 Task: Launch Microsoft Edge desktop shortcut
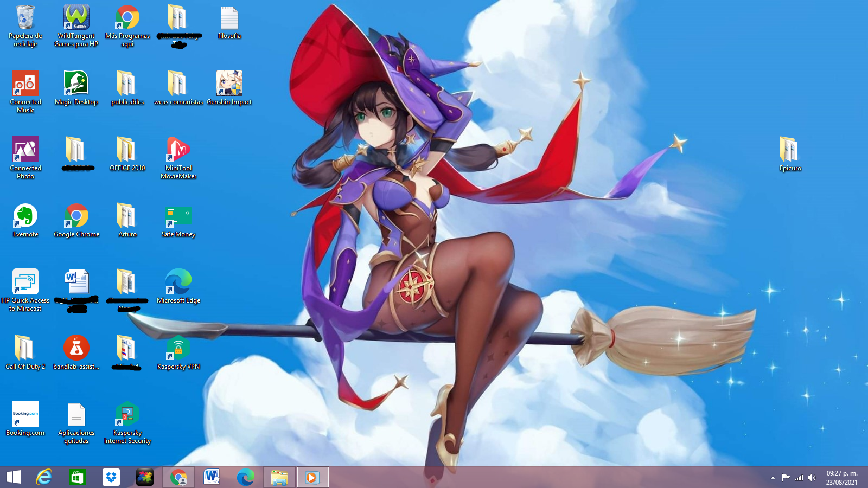178,286
